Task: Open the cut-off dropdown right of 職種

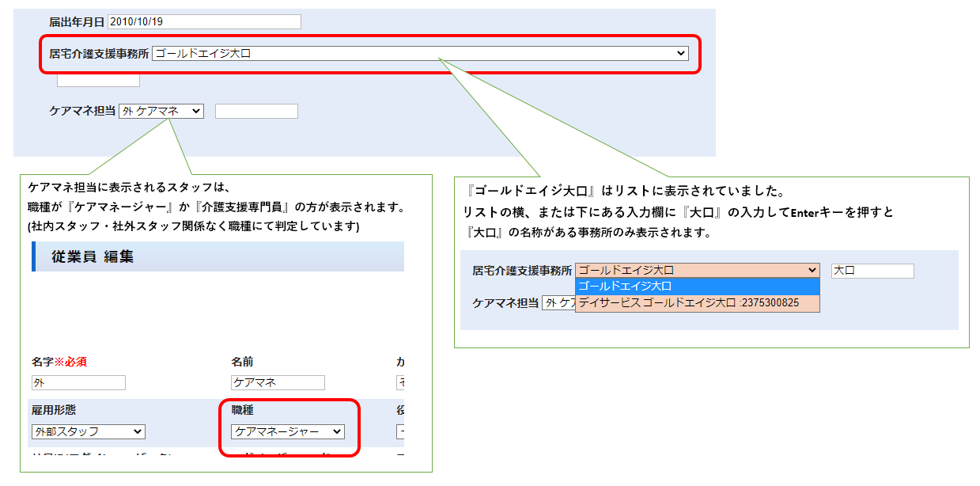Action: point(400,431)
